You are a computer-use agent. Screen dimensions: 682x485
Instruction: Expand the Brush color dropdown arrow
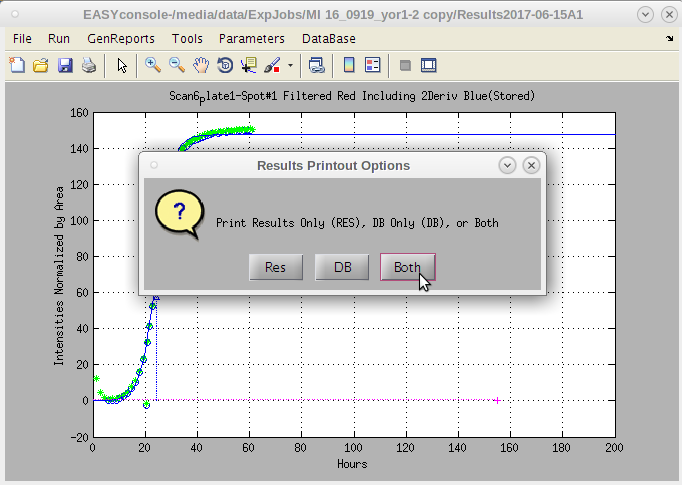tap(290, 65)
